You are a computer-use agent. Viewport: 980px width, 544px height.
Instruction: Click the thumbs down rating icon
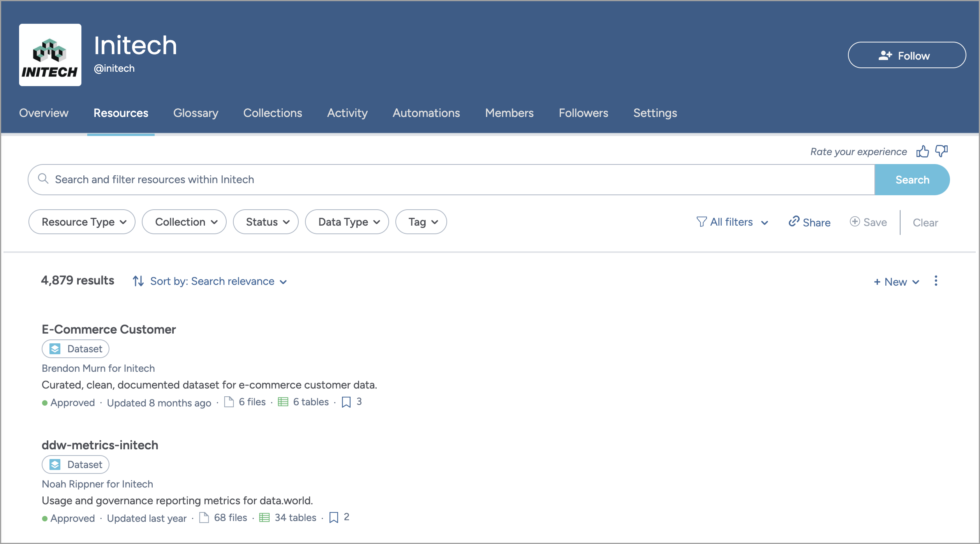(x=941, y=151)
